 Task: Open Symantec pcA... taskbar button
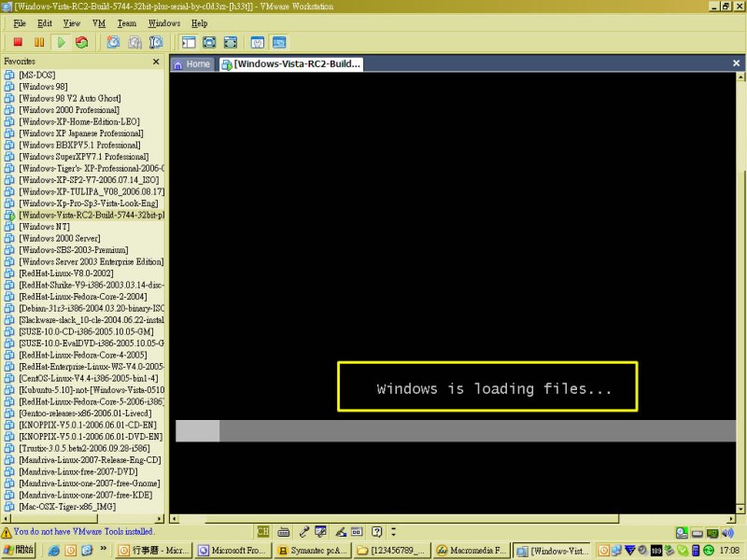pos(313,551)
